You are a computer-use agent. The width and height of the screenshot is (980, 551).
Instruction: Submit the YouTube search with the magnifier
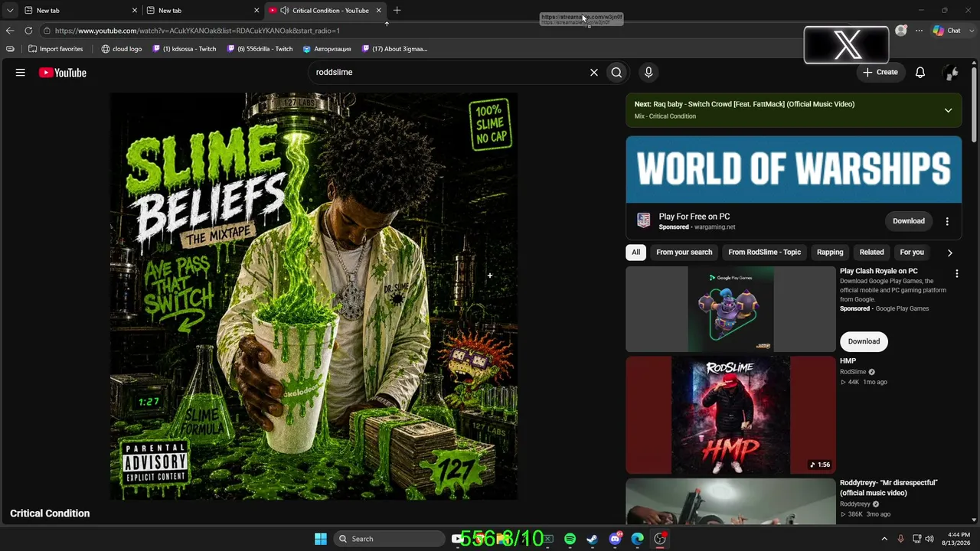click(616, 72)
